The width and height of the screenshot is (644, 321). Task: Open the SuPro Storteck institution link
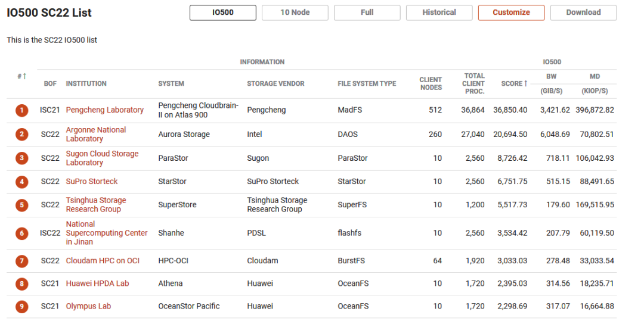pos(92,181)
